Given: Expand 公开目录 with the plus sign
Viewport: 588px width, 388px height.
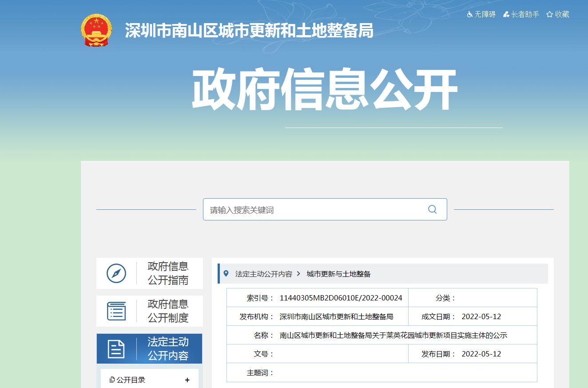Looking at the screenshot, I should click(x=187, y=380).
